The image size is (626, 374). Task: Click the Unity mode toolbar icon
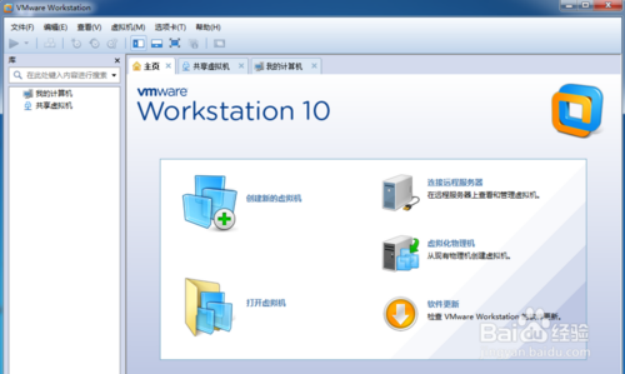pyautogui.click(x=194, y=43)
